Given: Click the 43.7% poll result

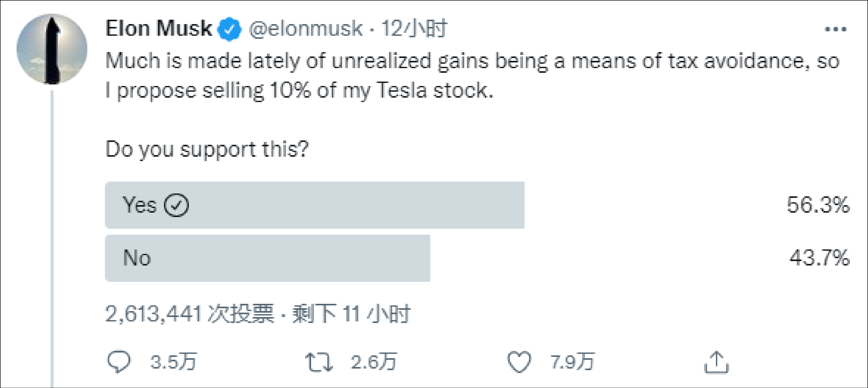Looking at the screenshot, I should [x=819, y=258].
